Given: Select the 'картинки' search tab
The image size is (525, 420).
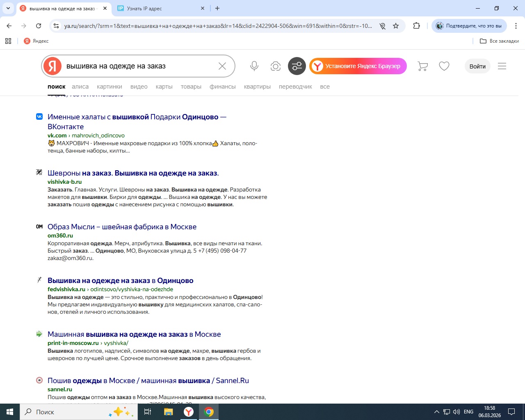Looking at the screenshot, I should coord(110,87).
